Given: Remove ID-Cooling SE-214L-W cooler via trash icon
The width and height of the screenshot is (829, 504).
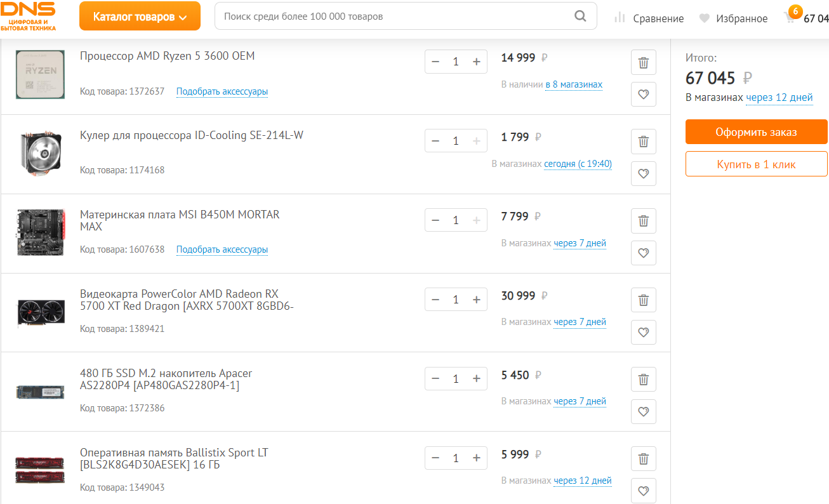Looking at the screenshot, I should [644, 142].
